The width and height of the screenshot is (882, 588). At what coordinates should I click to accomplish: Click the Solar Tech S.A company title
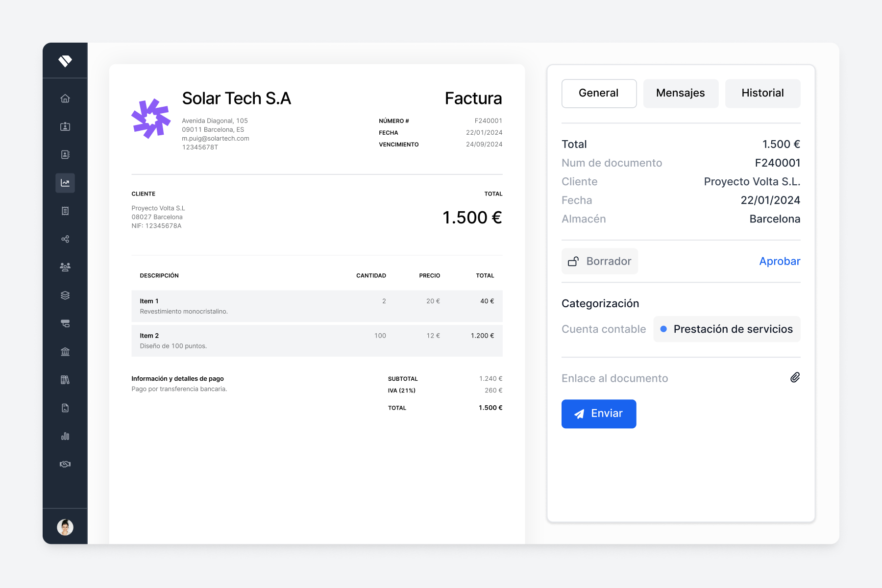[x=236, y=98]
